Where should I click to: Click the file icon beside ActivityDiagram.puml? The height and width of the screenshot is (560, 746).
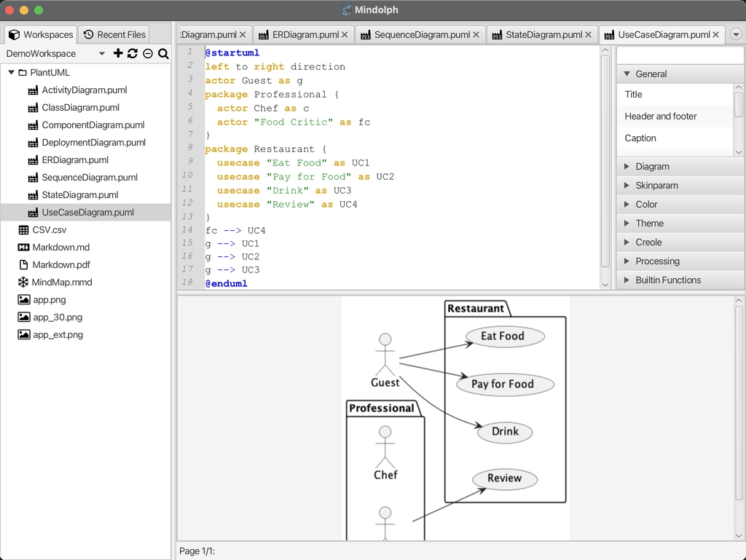(x=33, y=90)
